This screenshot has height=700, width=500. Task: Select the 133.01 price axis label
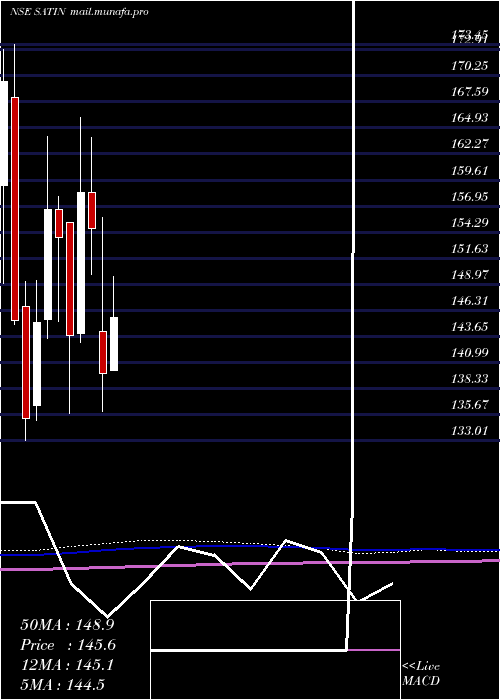pyautogui.click(x=470, y=431)
